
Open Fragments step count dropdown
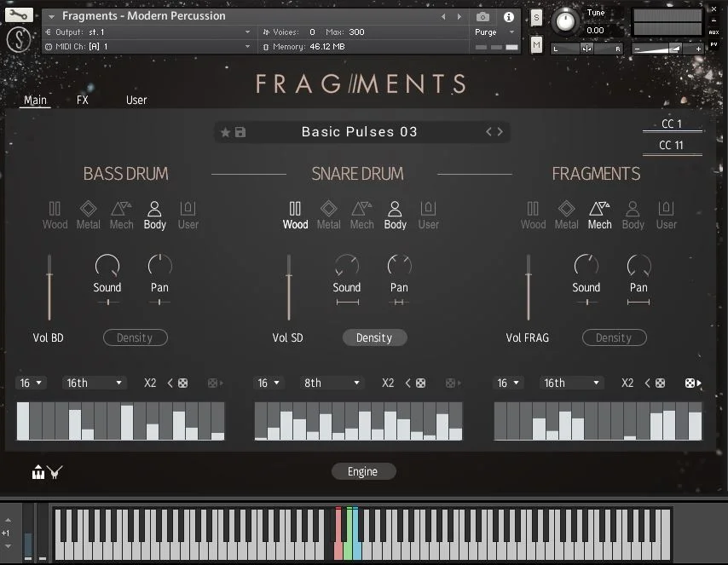click(508, 383)
